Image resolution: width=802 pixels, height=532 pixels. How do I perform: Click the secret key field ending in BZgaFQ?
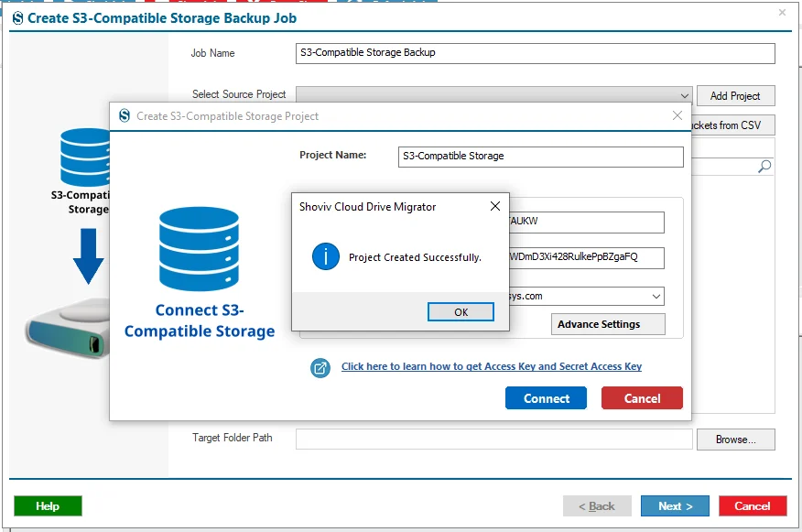[x=587, y=258]
